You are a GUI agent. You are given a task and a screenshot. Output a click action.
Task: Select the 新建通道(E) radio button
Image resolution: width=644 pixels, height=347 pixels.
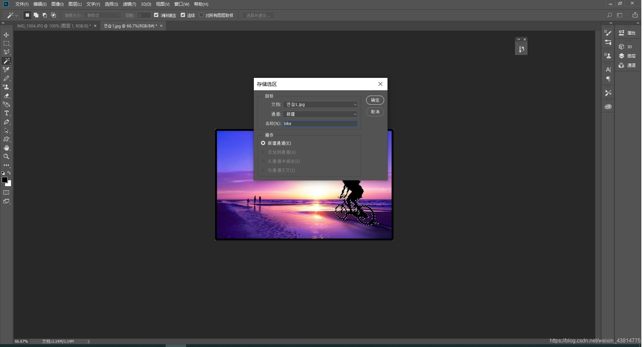click(x=263, y=143)
